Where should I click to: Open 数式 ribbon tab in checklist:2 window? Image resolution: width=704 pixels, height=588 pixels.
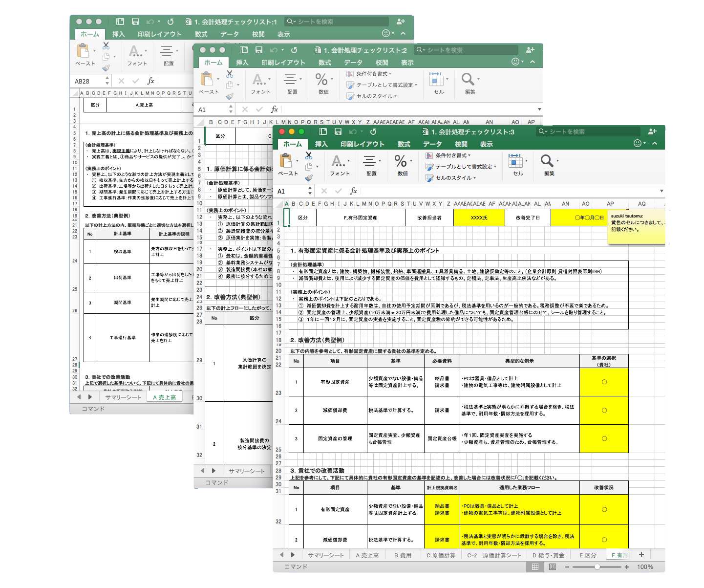click(x=325, y=63)
